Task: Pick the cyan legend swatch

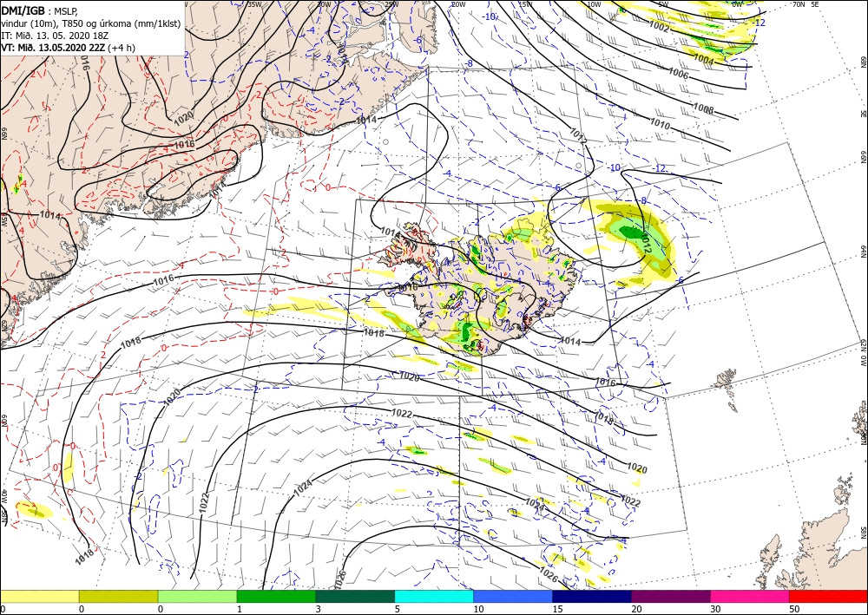Action: pos(434,596)
